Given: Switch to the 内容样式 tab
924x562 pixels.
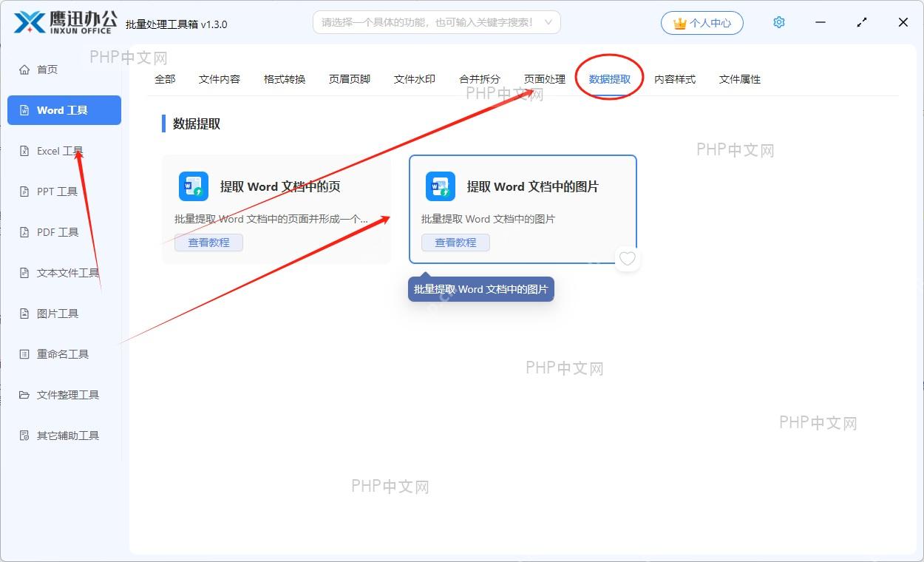Looking at the screenshot, I should click(x=675, y=79).
